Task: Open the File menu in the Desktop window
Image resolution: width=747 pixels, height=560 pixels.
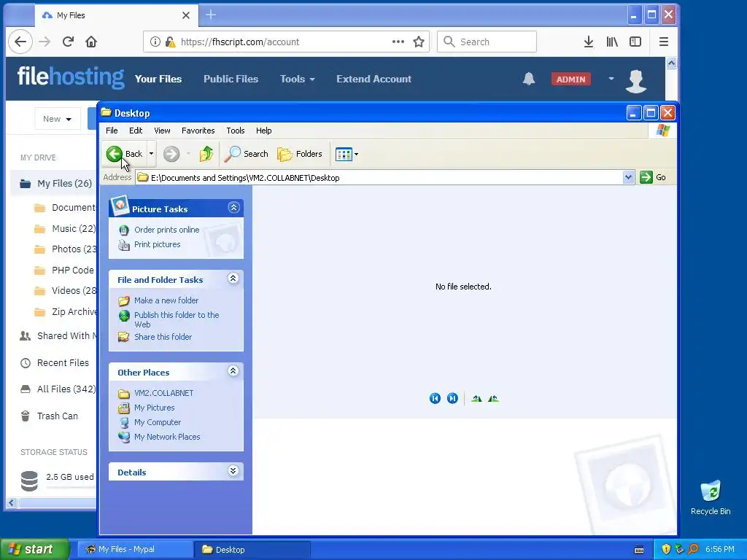Action: [112, 131]
